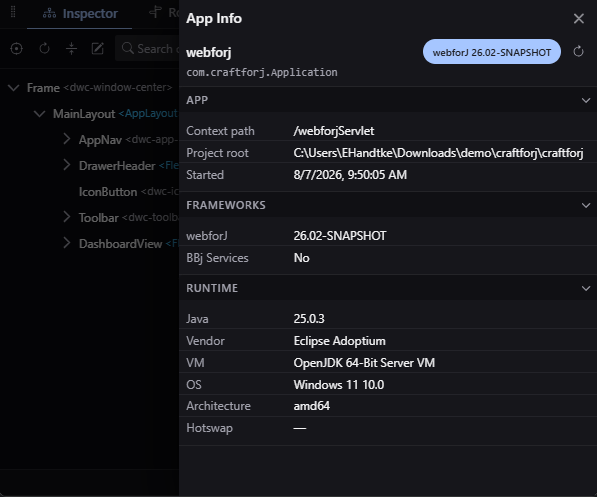Click the Eclipse Adoptium vendor value
Image resolution: width=597 pixels, height=497 pixels.
339,341
